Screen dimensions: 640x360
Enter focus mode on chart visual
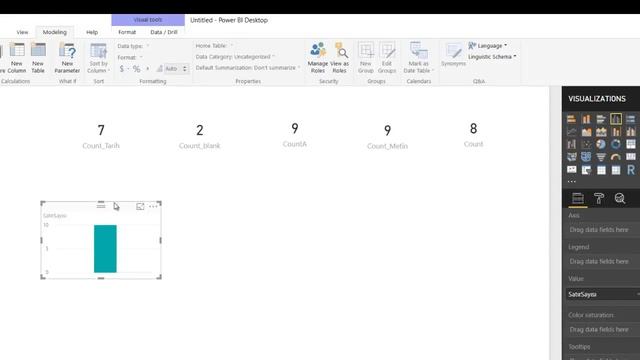(140, 207)
